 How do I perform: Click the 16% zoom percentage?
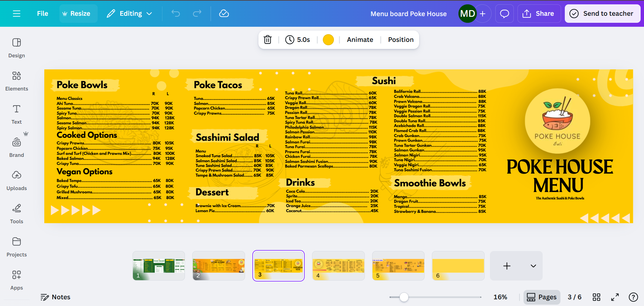click(x=500, y=297)
